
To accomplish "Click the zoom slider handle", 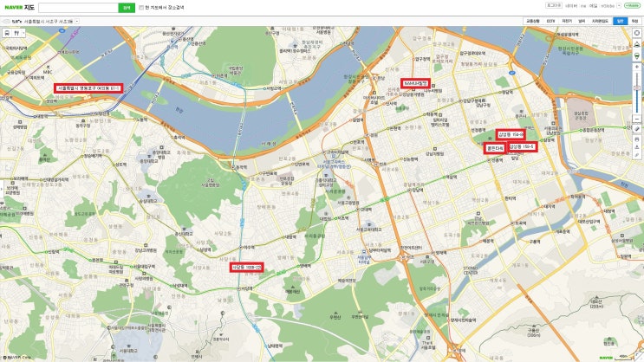I will 637,87.
